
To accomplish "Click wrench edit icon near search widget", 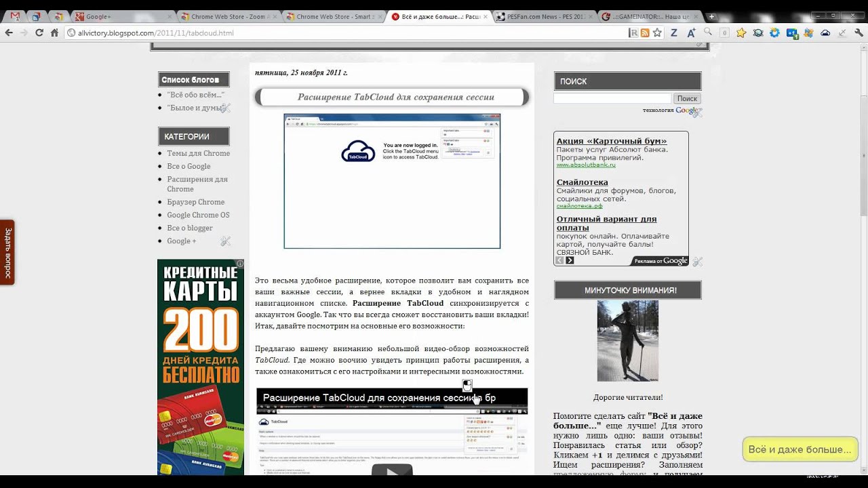I will pyautogui.click(x=697, y=113).
